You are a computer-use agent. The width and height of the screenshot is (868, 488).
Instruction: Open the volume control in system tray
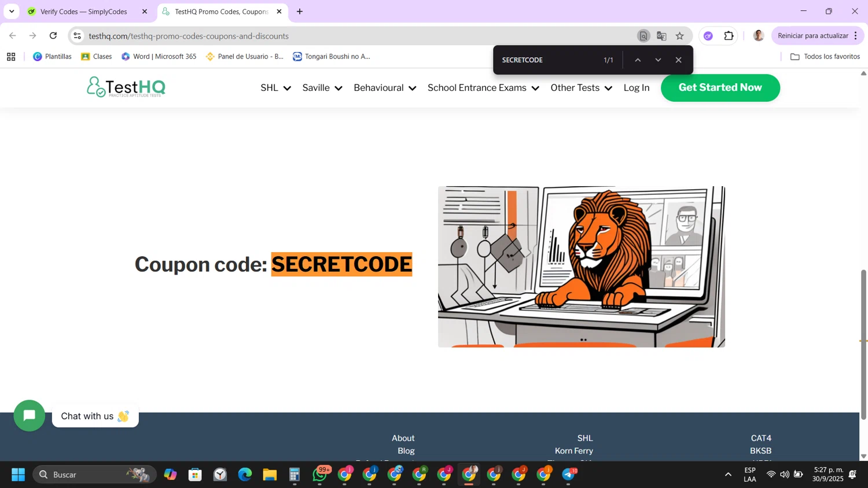pos(785,475)
